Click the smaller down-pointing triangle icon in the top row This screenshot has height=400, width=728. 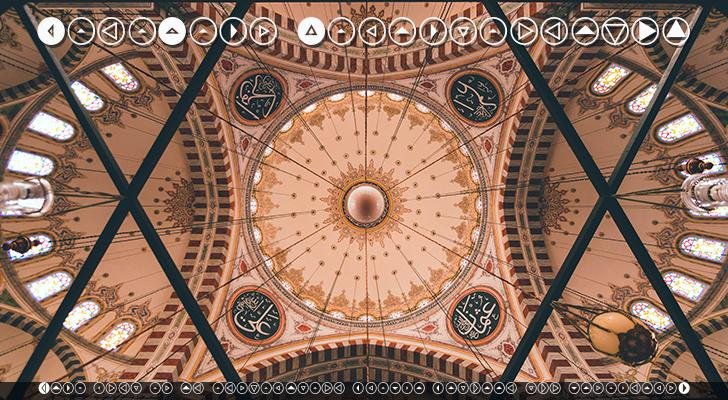point(463,31)
